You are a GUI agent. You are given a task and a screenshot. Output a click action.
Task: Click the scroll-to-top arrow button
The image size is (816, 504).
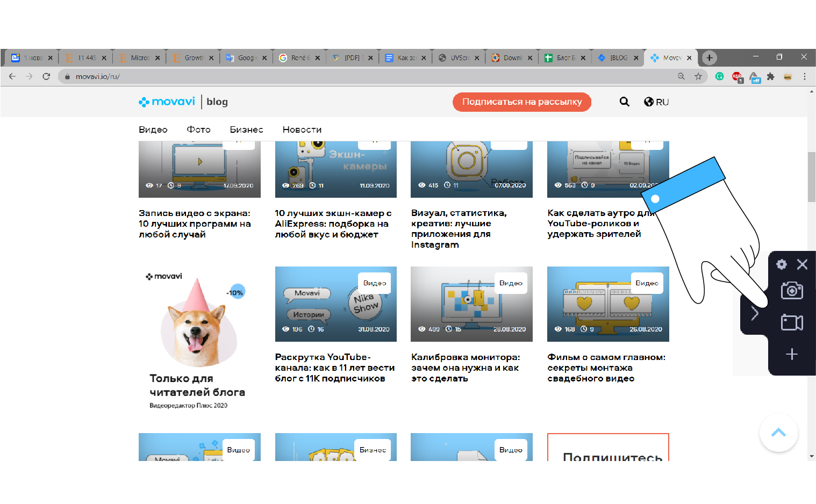click(x=778, y=433)
